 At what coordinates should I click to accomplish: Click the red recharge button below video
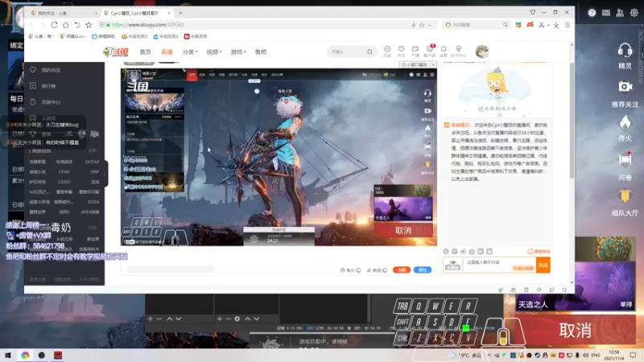click(x=402, y=270)
